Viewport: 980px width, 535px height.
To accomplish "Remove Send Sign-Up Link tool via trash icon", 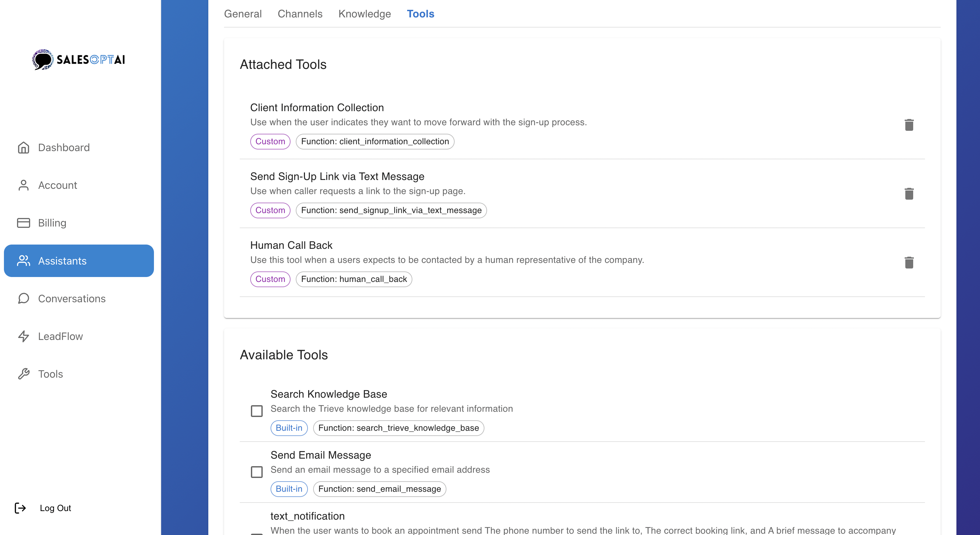I will 909,194.
